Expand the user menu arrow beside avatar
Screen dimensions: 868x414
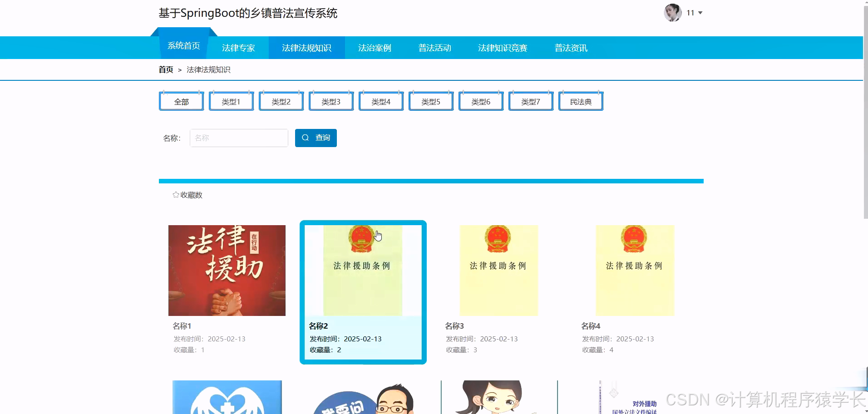pos(700,13)
